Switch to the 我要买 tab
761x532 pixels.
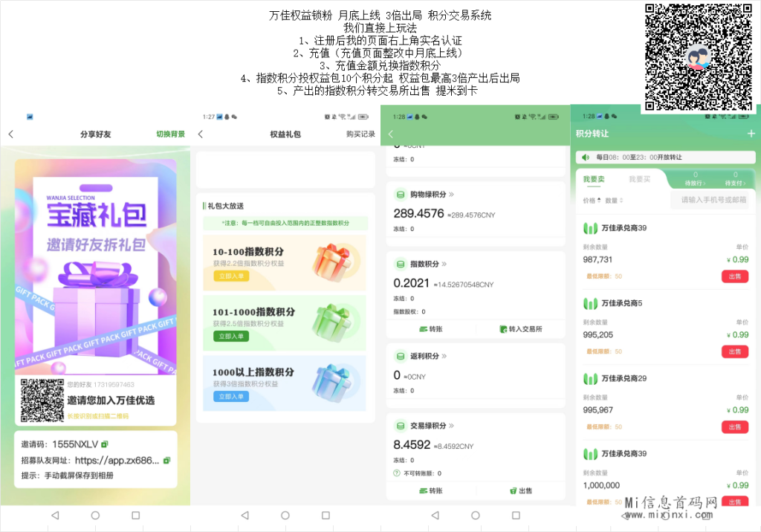tap(639, 178)
